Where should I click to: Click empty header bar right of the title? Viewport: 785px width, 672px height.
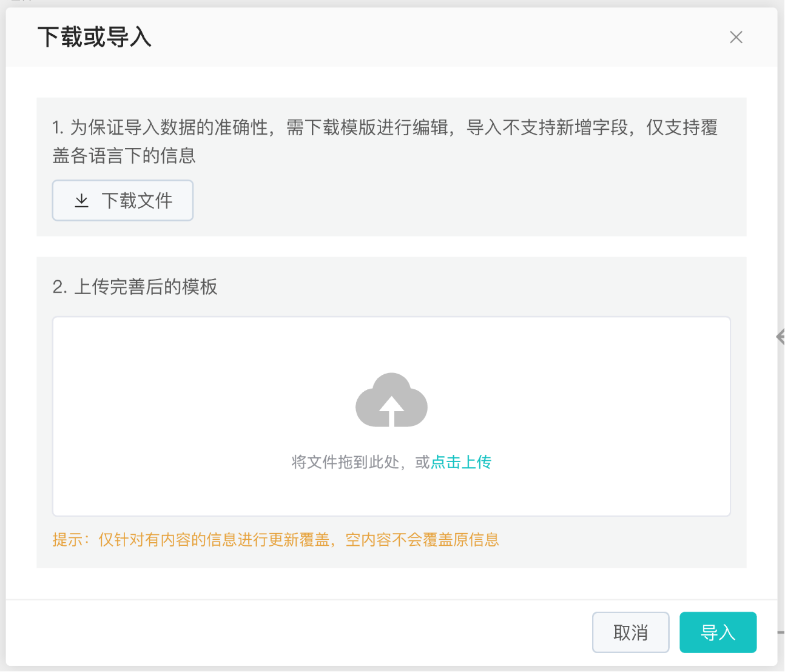[425, 38]
